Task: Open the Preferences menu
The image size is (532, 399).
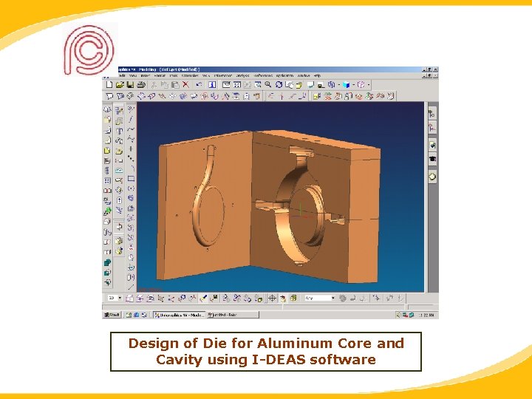Action: tap(263, 75)
